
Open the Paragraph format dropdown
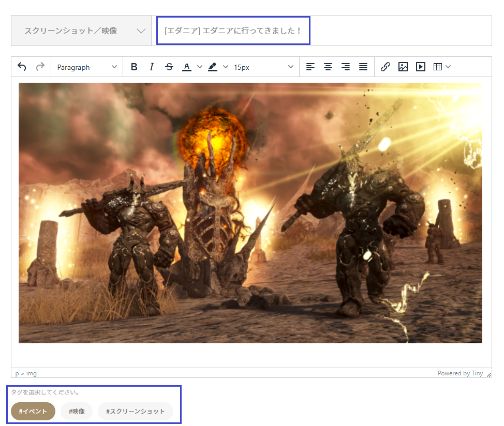(x=87, y=67)
